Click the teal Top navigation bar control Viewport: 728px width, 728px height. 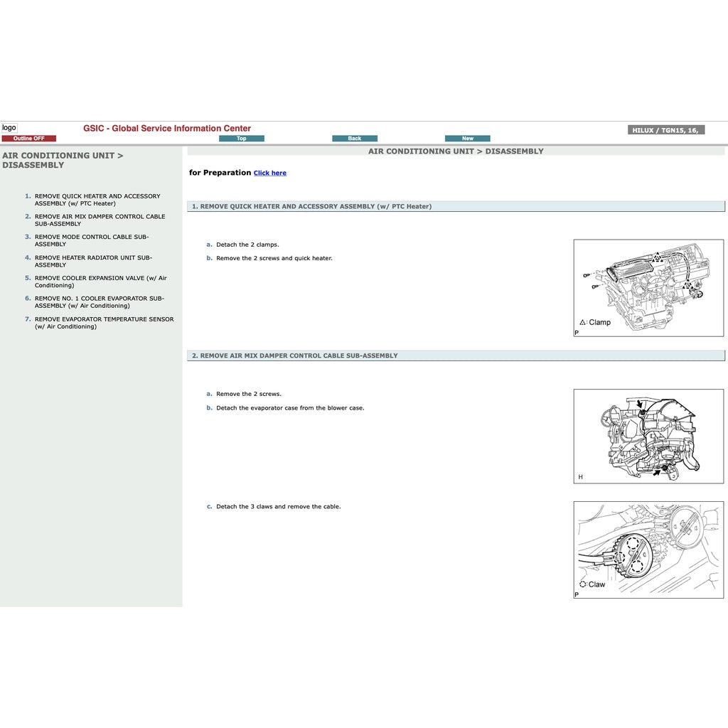[x=242, y=138]
